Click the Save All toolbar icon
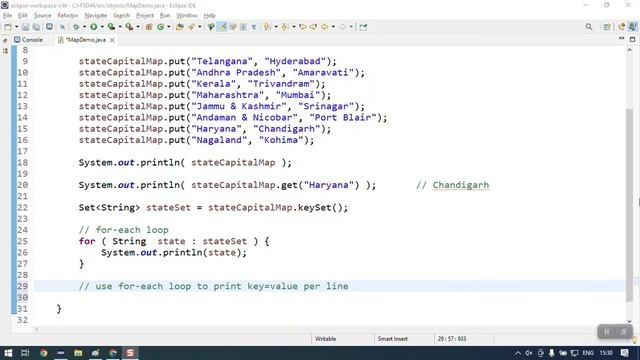The width and height of the screenshot is (640, 360). point(36,27)
